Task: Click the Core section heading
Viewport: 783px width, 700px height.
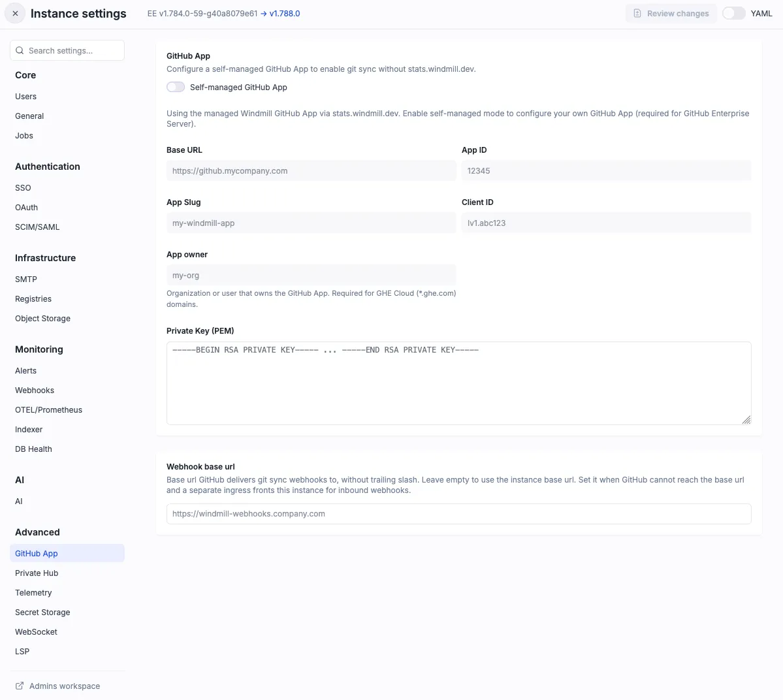Action: (x=25, y=75)
